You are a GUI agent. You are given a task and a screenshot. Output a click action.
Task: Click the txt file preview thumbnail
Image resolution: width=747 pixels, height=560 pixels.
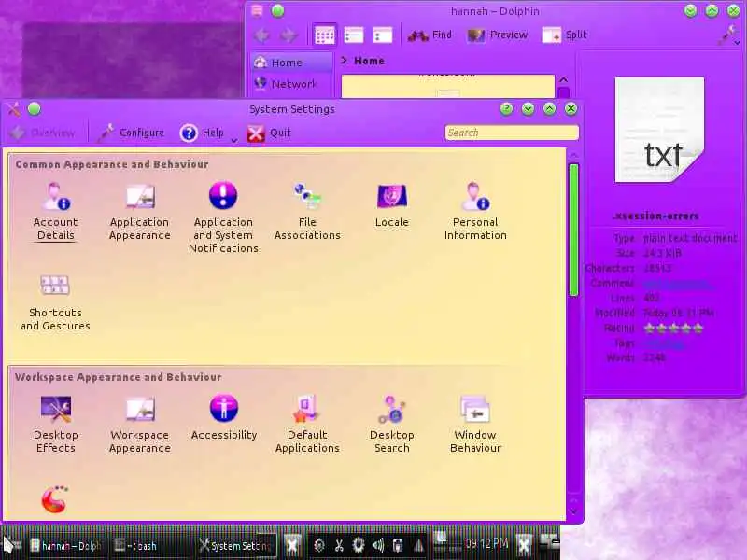(x=660, y=130)
